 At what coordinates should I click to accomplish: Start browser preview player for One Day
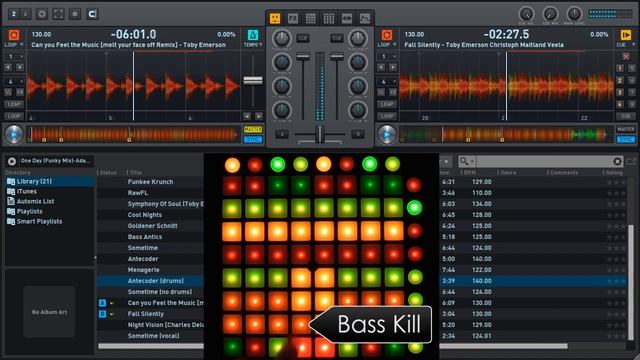[12, 161]
